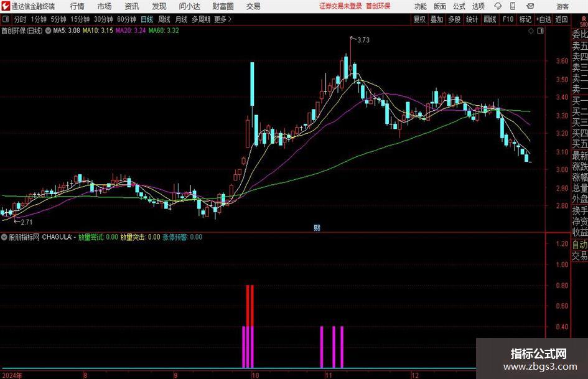
Task: Click the 证券交易未登录 login notice
Action: pos(340,6)
